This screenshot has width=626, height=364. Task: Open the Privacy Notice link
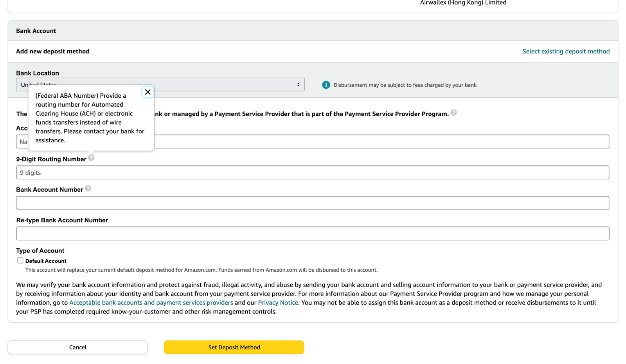(278, 303)
